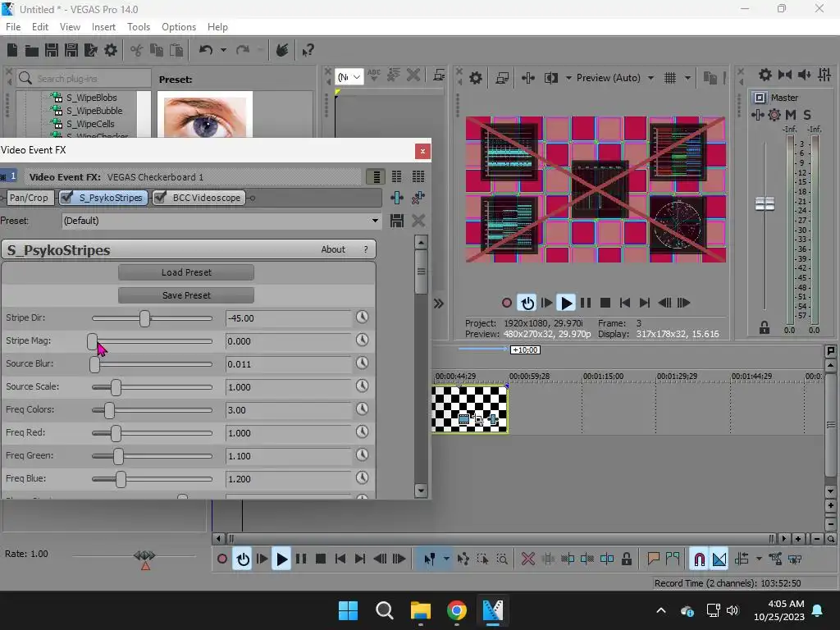840x630 pixels.
Task: Click the Freq Colors slider handle
Action: point(109,410)
